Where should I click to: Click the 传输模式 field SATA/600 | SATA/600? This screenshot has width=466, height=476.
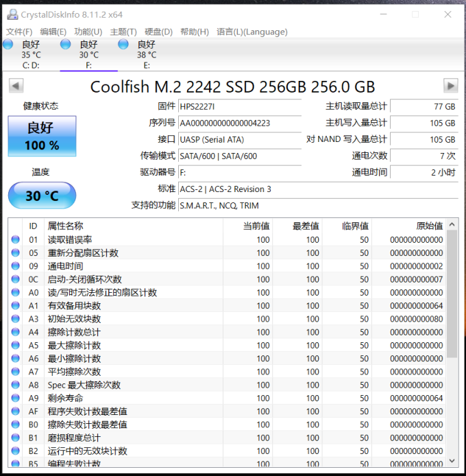click(240, 156)
